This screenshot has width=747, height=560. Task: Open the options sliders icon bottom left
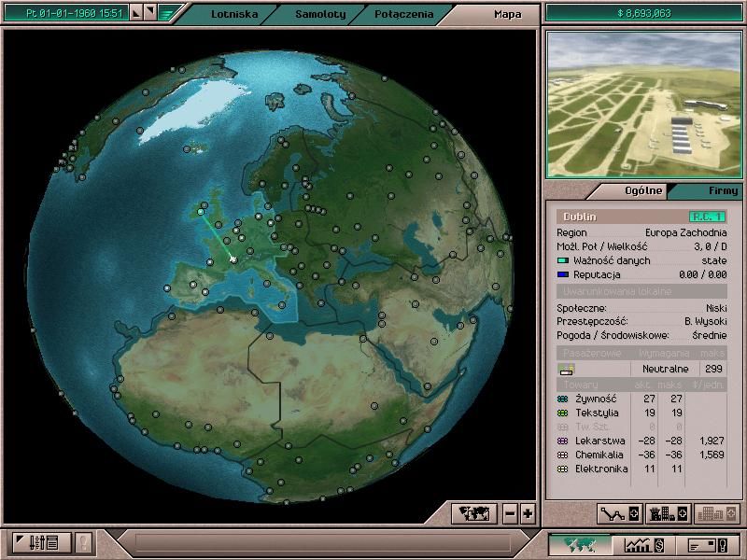pyautogui.click(x=44, y=542)
